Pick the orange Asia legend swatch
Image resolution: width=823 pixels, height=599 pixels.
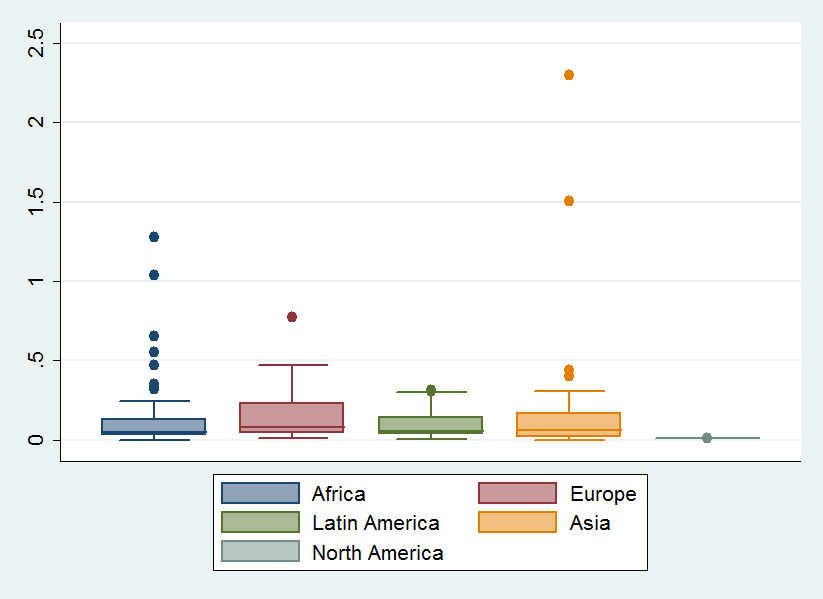click(517, 522)
